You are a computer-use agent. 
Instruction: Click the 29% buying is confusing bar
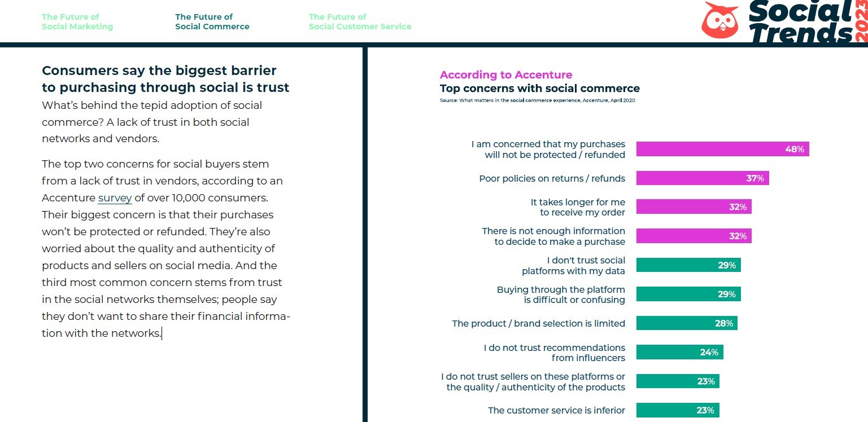click(x=688, y=294)
